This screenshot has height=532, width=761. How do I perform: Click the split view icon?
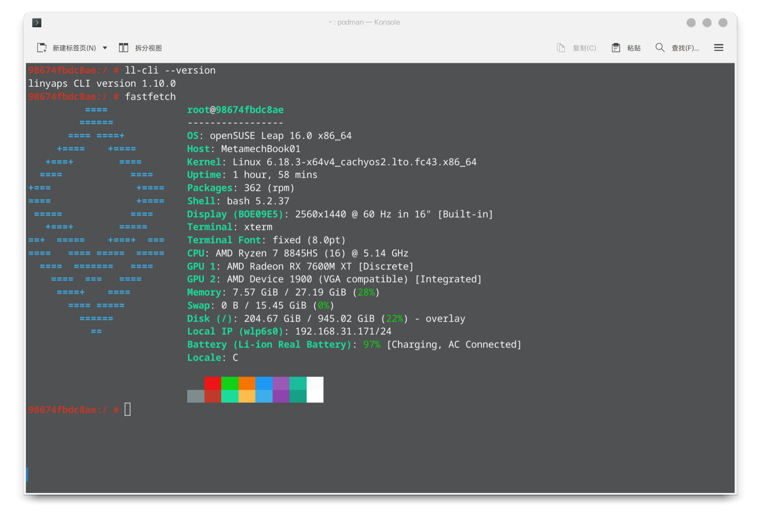pyautogui.click(x=124, y=48)
